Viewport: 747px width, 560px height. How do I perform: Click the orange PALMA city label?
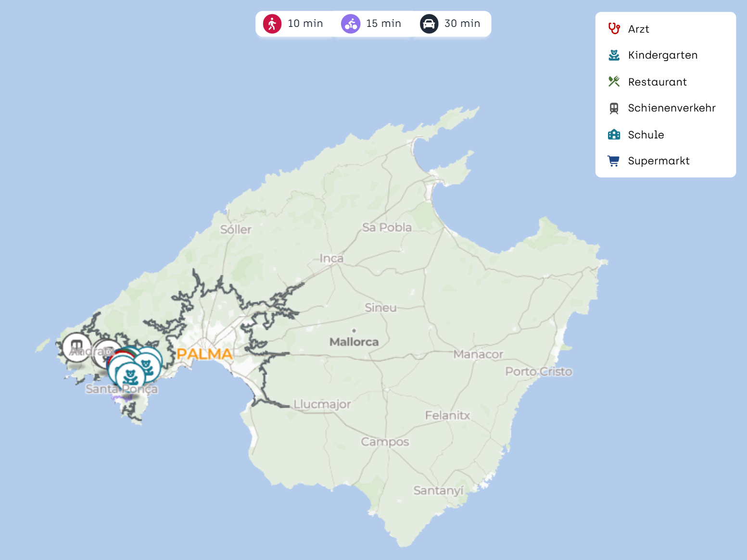coord(204,354)
